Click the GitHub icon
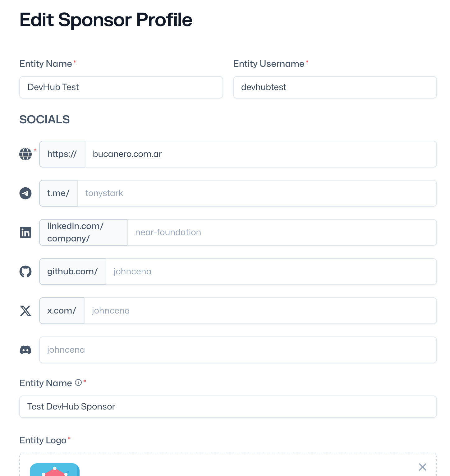Viewport: 450px width, 476px height. 25,272
